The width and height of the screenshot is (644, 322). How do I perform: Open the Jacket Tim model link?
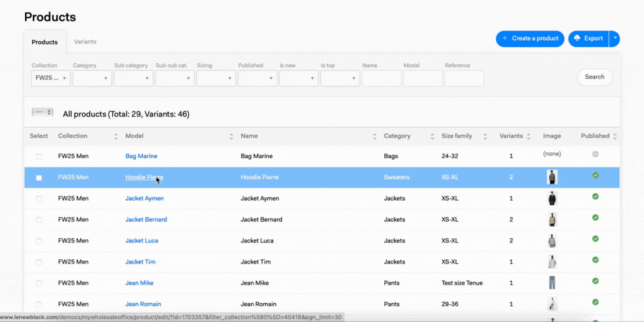click(x=141, y=262)
